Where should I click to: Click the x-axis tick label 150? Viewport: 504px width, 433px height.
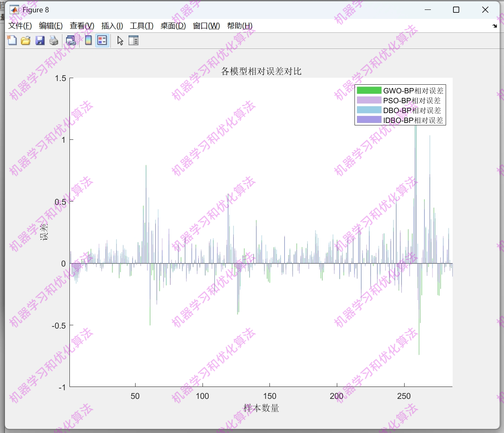269,396
